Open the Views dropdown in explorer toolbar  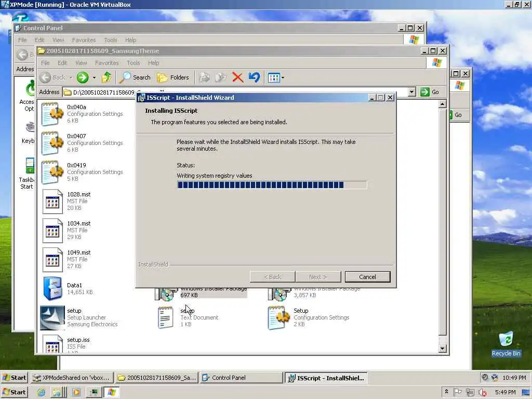pyautogui.click(x=276, y=78)
